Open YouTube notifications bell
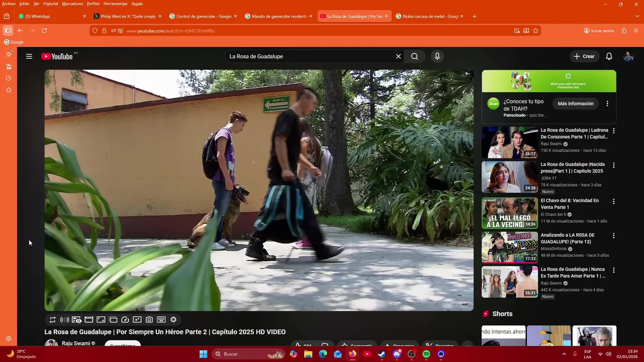644x362 pixels. 609,56
